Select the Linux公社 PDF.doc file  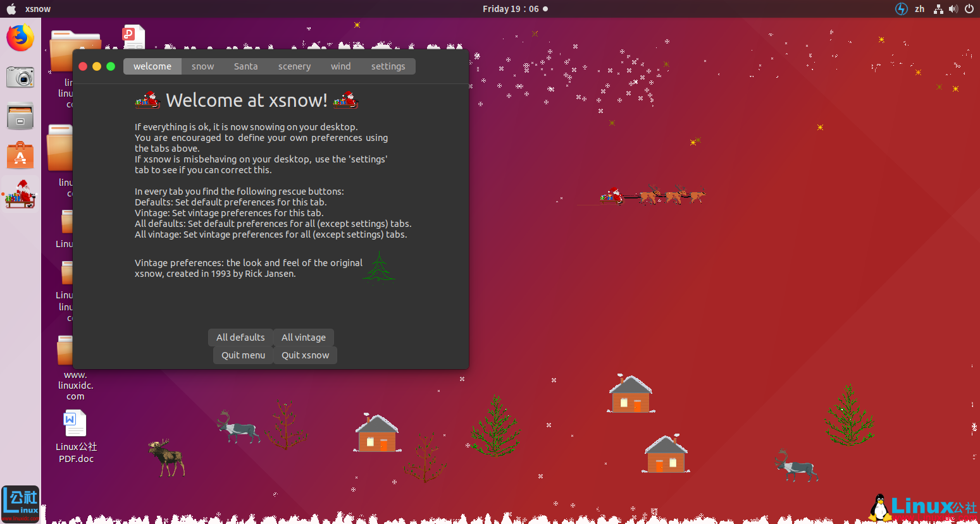[x=76, y=437]
